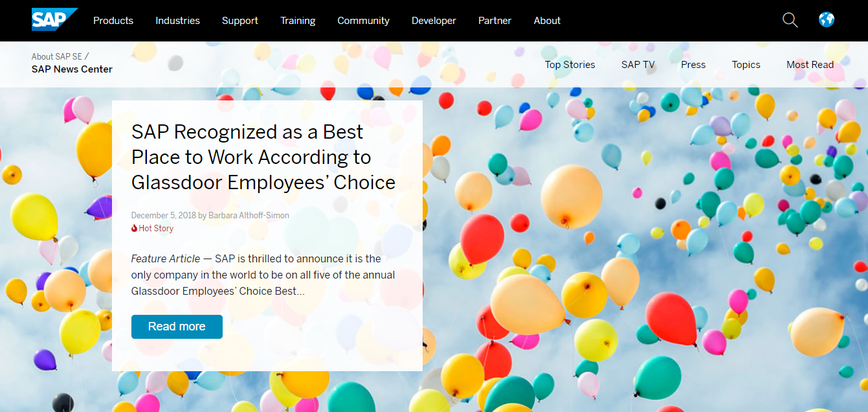Open the Community menu
The width and height of the screenshot is (868, 412).
pos(363,21)
